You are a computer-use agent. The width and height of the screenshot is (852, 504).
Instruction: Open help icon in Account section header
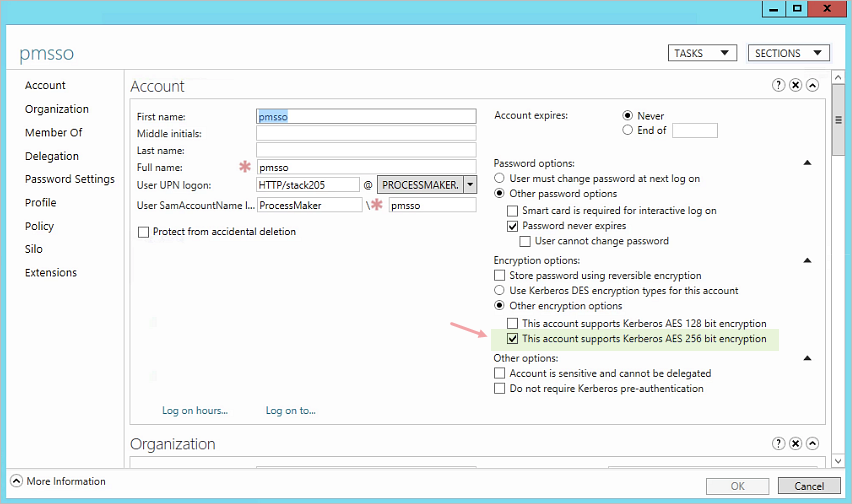point(778,86)
